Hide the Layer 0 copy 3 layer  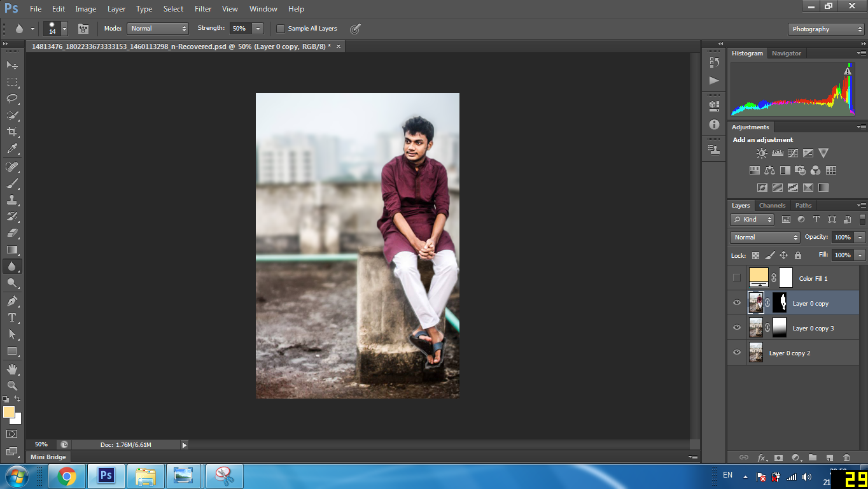coord(737,328)
